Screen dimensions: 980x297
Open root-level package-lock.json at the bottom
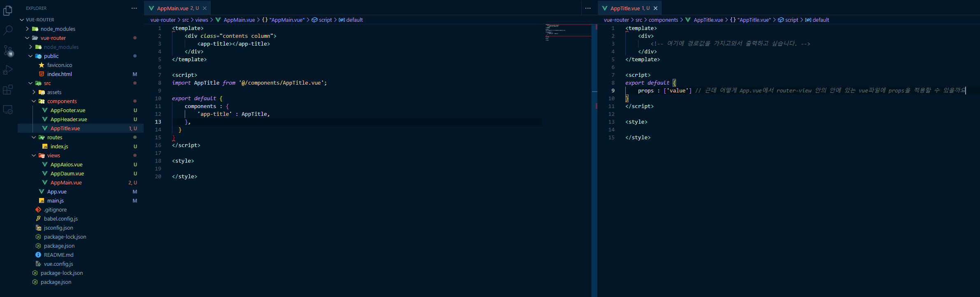pos(81,273)
